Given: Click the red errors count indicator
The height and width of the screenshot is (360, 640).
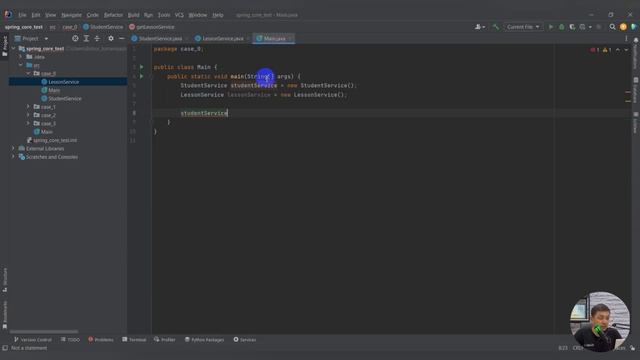Looking at the screenshot, I should [594, 50].
